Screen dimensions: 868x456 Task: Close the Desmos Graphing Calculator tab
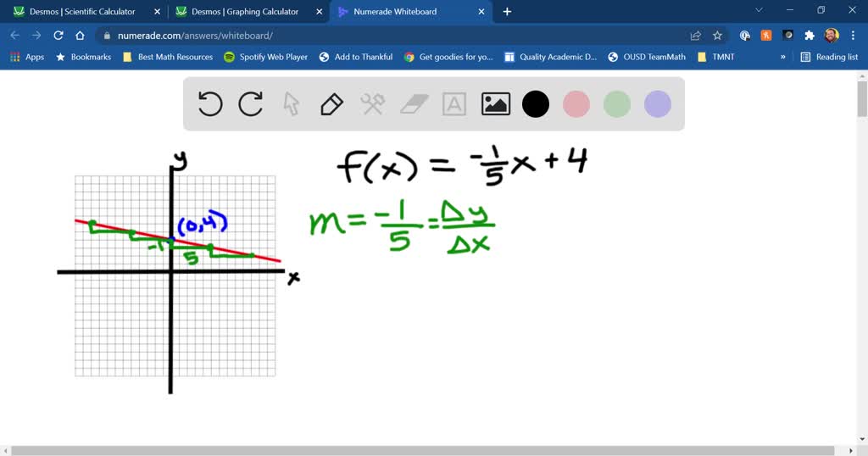tap(320, 12)
